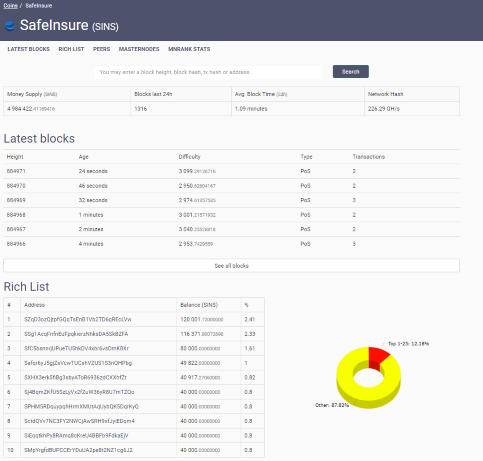The image size is (483, 461).
Task: Open the Masternodes tab
Action: pyautogui.click(x=139, y=49)
